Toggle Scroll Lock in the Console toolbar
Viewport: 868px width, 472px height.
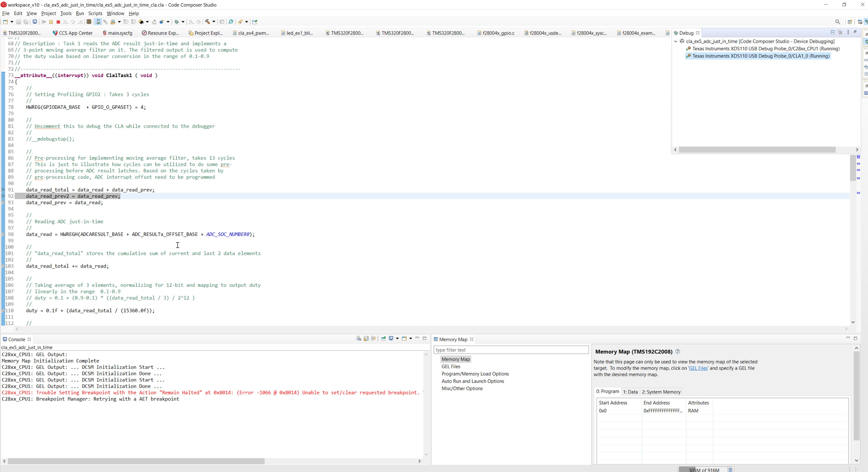click(x=366, y=338)
